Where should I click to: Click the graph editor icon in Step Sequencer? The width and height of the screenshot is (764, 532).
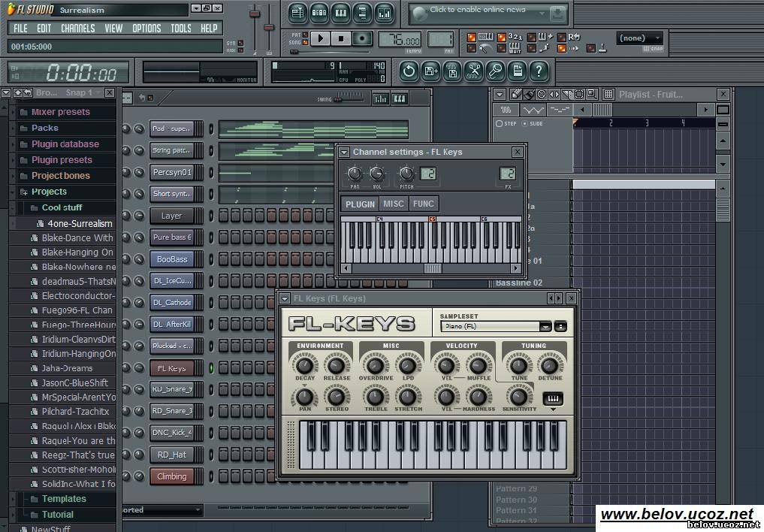click(380, 99)
